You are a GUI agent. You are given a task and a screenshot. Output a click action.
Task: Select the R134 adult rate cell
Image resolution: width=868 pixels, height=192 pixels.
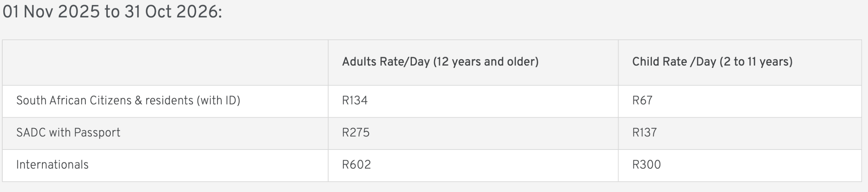click(x=355, y=101)
